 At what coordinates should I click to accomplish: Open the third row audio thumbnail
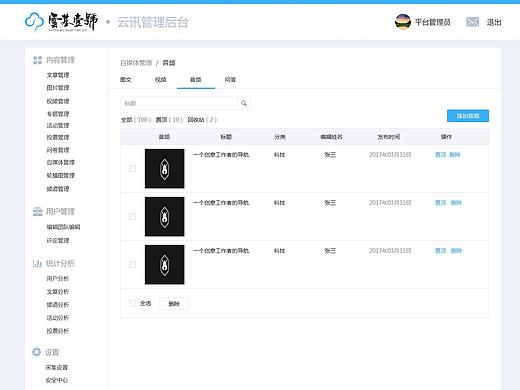point(164,264)
